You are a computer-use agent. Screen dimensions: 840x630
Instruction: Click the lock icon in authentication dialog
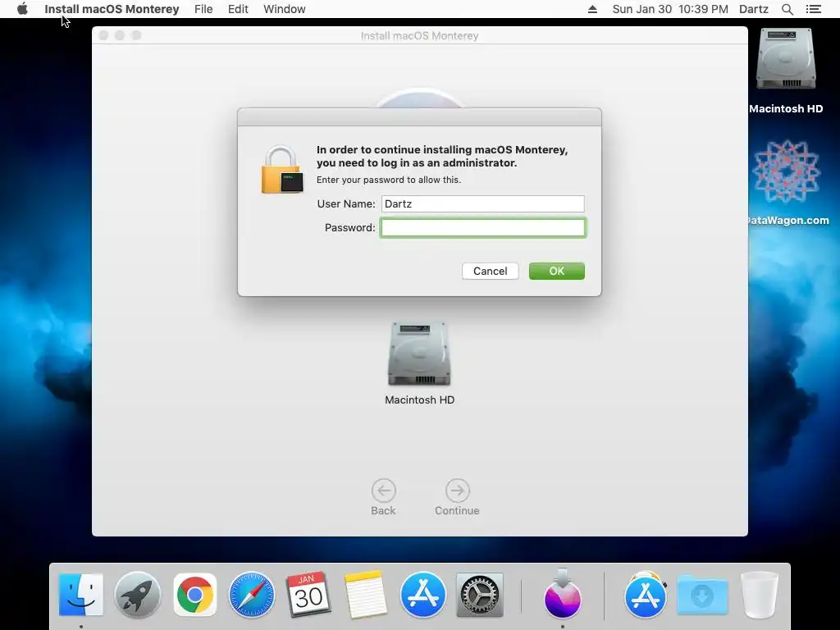[282, 169]
